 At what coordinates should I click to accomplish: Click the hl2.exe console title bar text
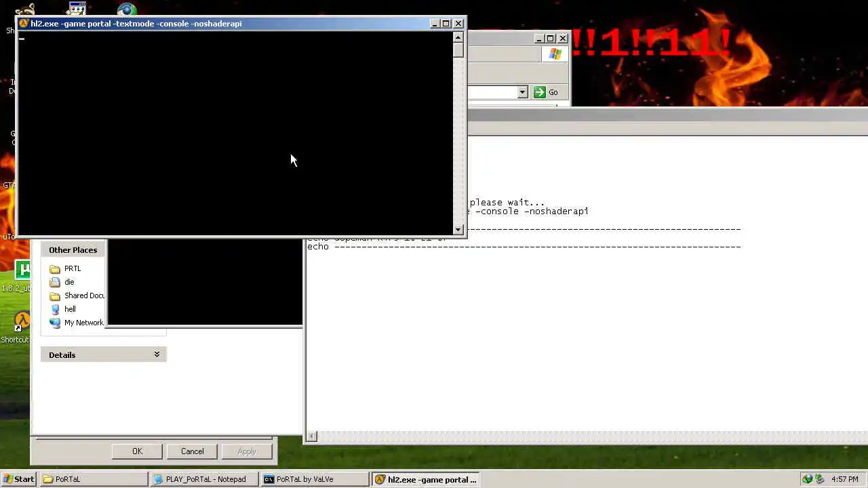tap(136, 23)
